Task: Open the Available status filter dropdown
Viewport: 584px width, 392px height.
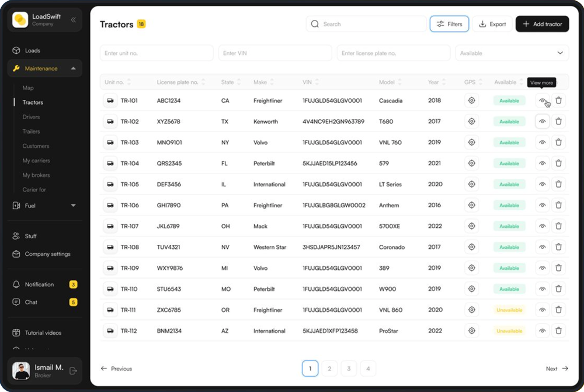Action: pos(512,53)
